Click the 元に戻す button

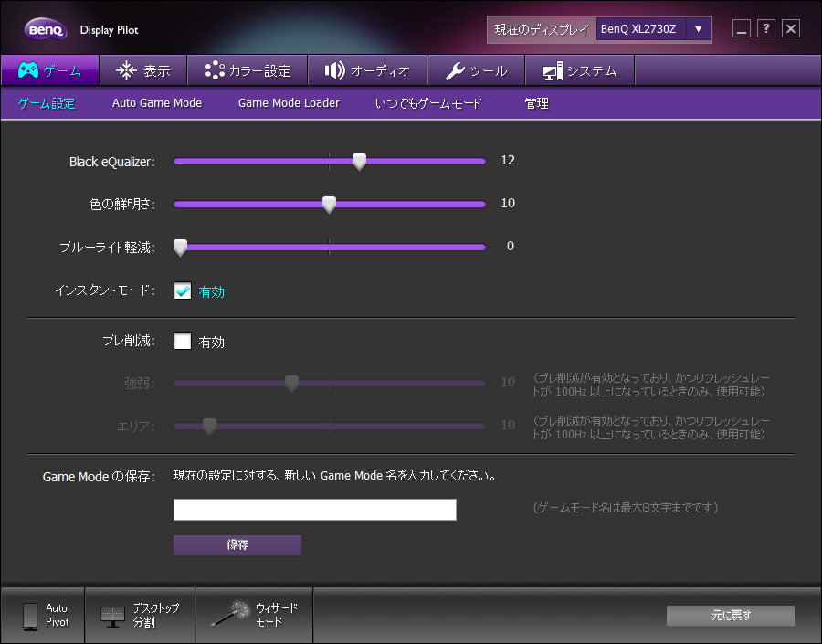[731, 615]
